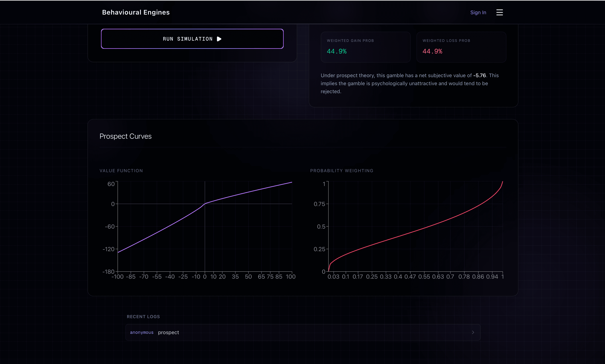Screen dimensions: 605x364
Task: Click the Value Function chart label
Action: click(x=121, y=171)
